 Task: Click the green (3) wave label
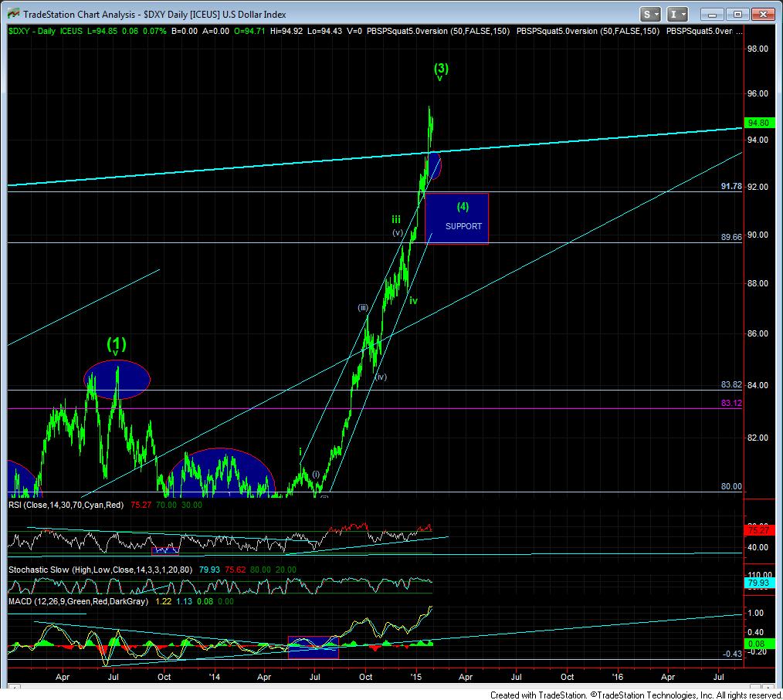pos(440,67)
